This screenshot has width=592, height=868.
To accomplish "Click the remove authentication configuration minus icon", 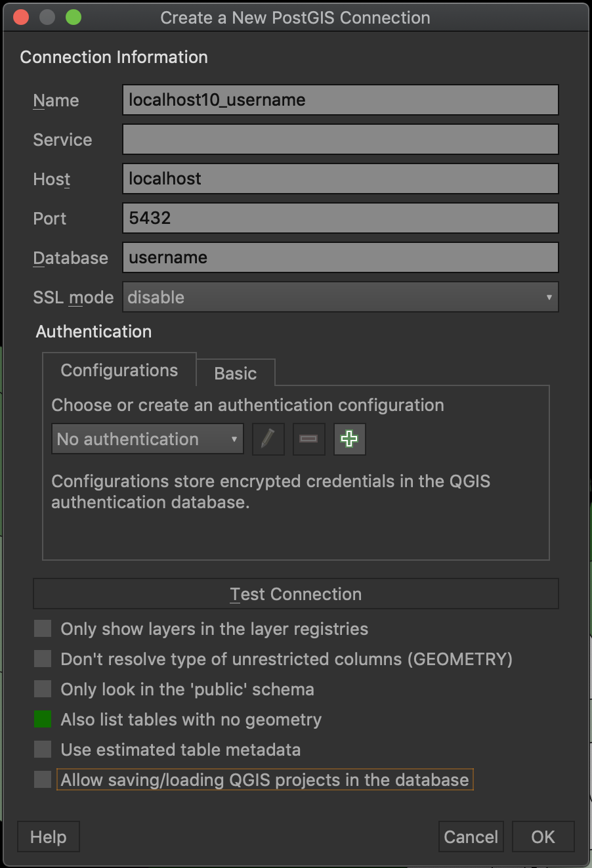I will [x=308, y=439].
